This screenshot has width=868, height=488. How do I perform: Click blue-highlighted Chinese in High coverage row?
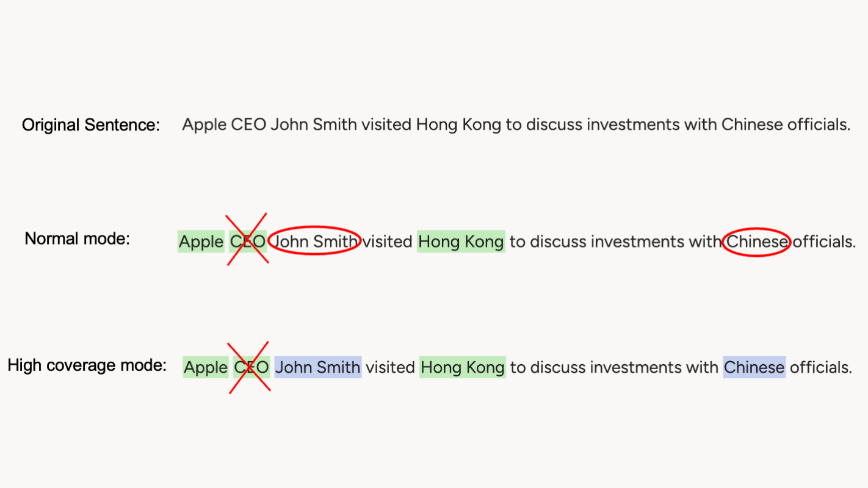pos(754,367)
